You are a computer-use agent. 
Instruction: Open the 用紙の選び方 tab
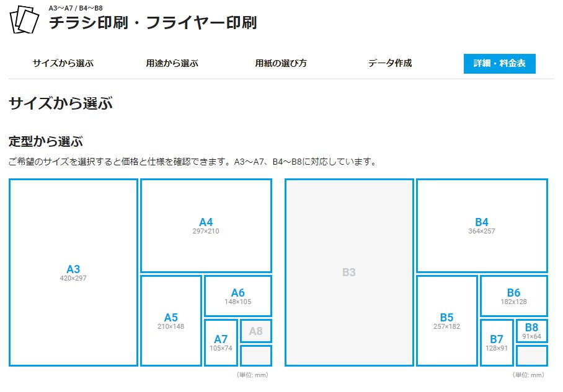281,63
